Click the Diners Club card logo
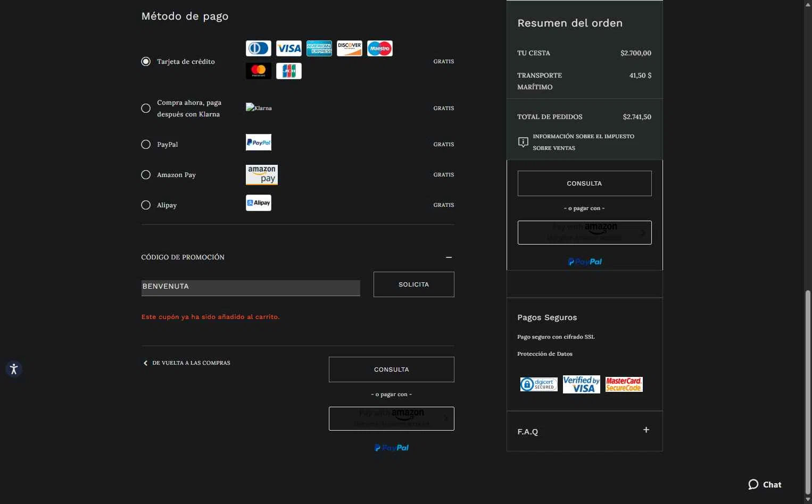 point(258,48)
